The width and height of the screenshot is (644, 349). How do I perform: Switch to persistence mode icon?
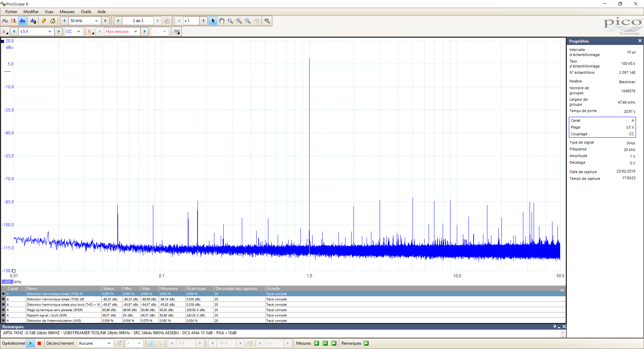[x=13, y=21]
